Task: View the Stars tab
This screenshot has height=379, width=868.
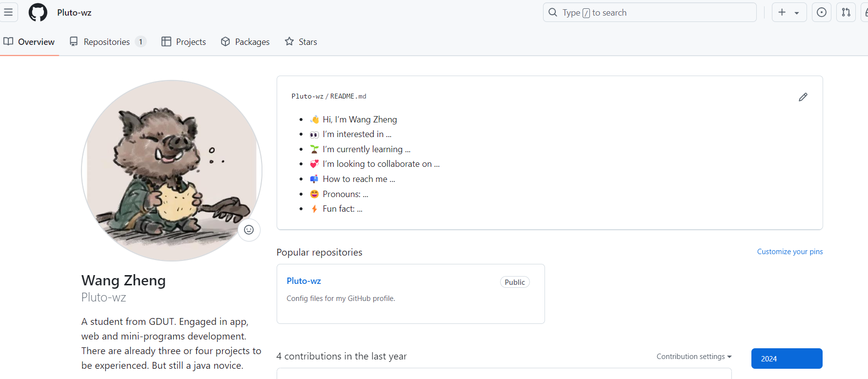Action: click(301, 42)
